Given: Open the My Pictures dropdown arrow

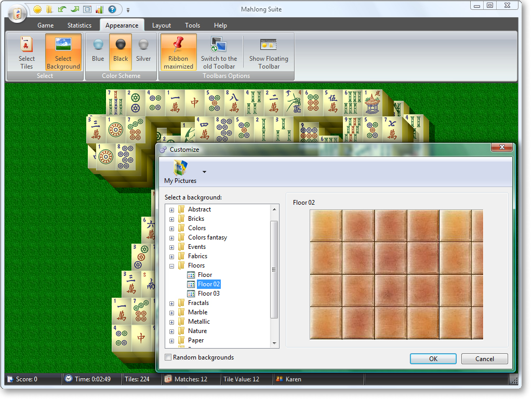Looking at the screenshot, I should click(x=204, y=172).
